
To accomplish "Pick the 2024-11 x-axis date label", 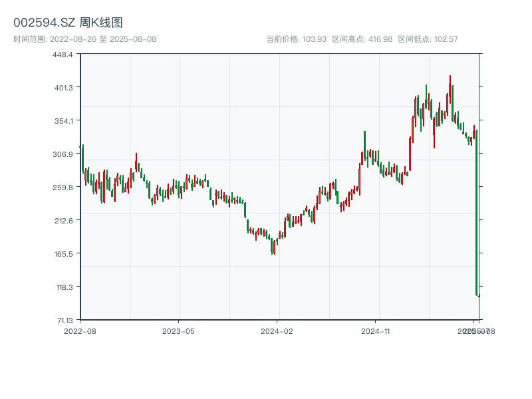I will (x=376, y=331).
